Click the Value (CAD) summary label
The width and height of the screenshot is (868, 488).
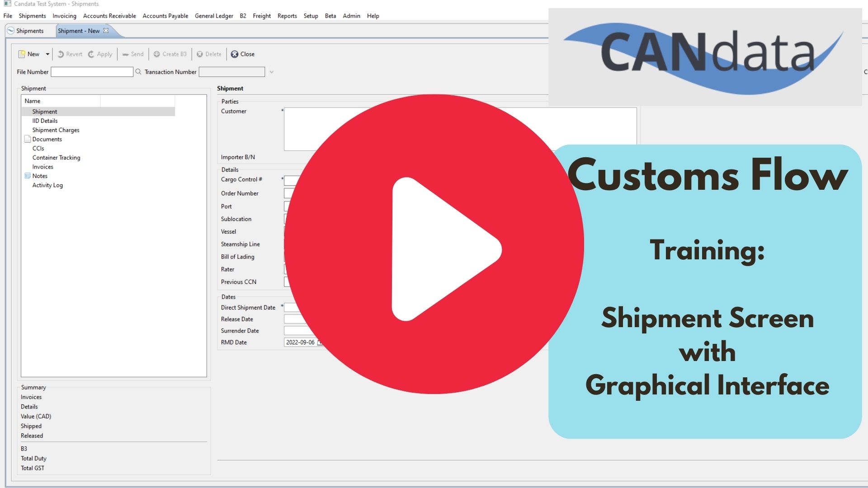click(x=36, y=416)
